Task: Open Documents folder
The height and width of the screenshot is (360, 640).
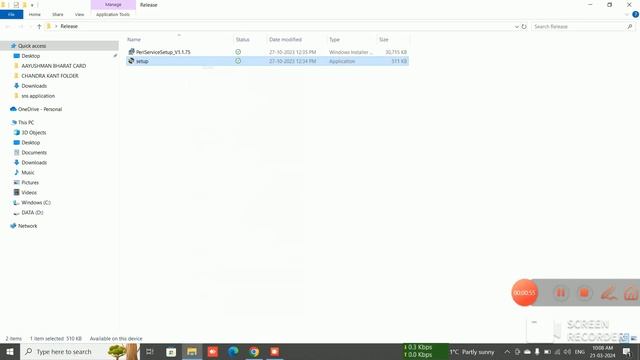Action: 34,153
